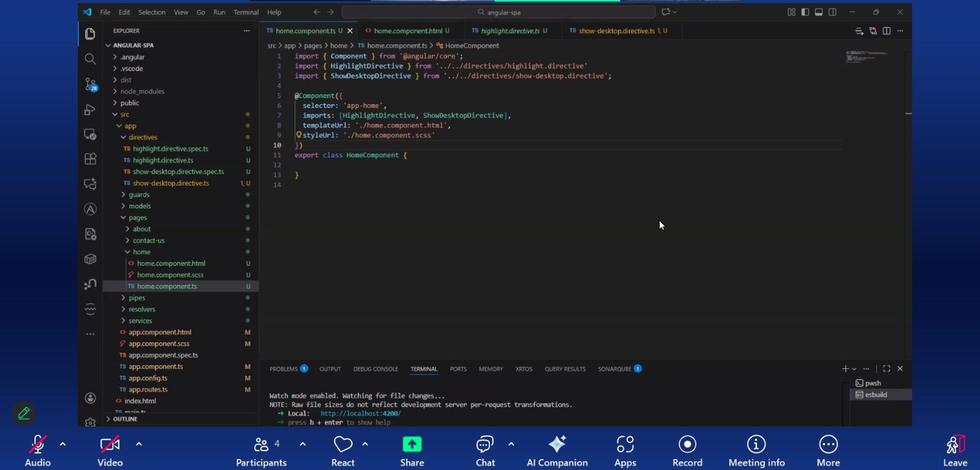Screen dimensions: 980x470
Task: Click the Zoom annotate pencil button
Action: tap(24, 414)
